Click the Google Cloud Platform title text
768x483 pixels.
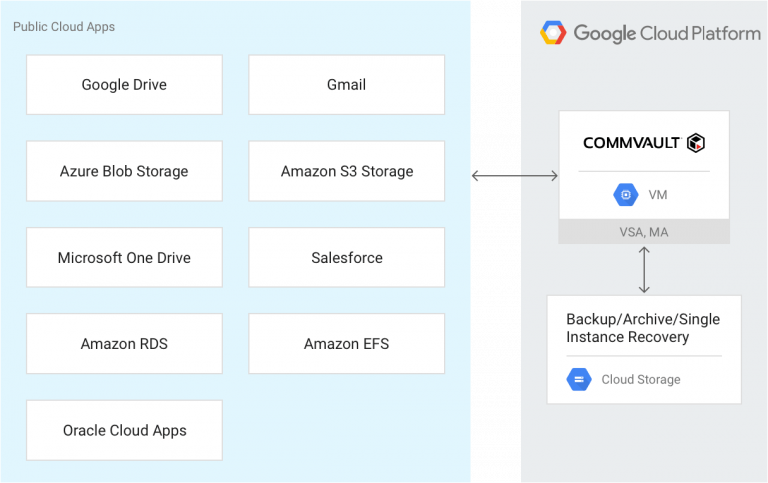(x=666, y=33)
